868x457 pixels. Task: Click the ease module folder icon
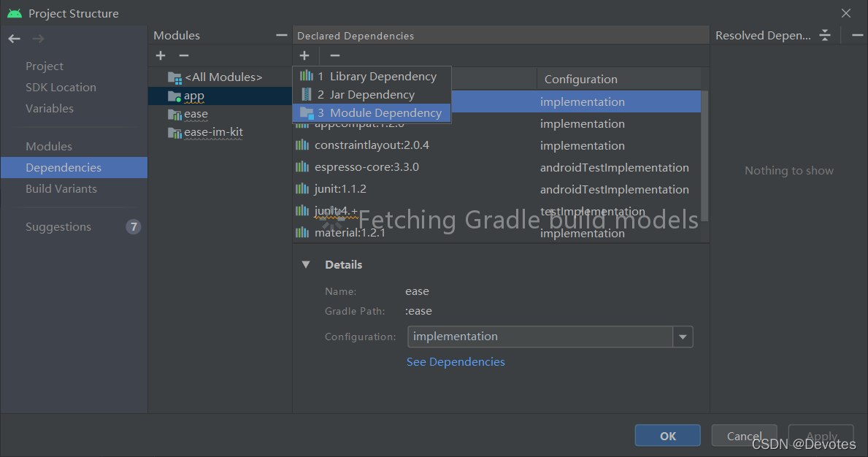click(x=174, y=115)
